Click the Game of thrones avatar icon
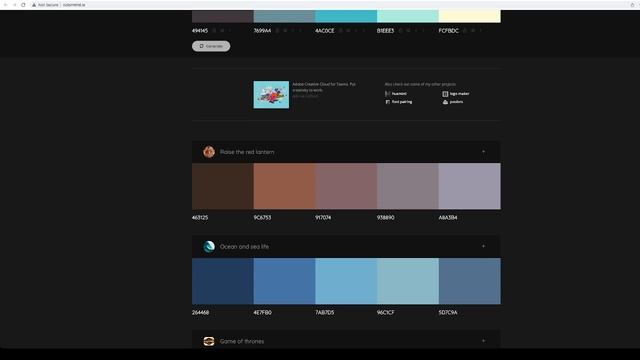Screen dimensions: 640x360 pyautogui.click(x=209, y=341)
